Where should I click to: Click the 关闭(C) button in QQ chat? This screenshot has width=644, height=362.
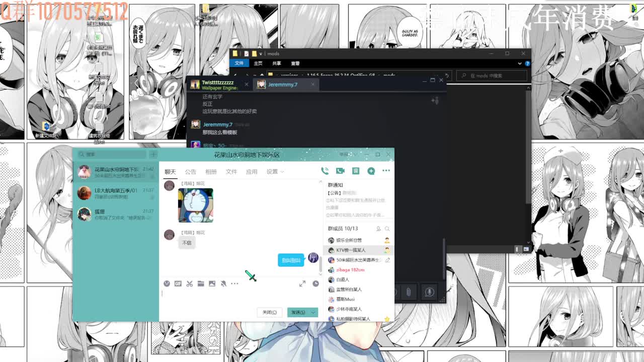pos(270,312)
